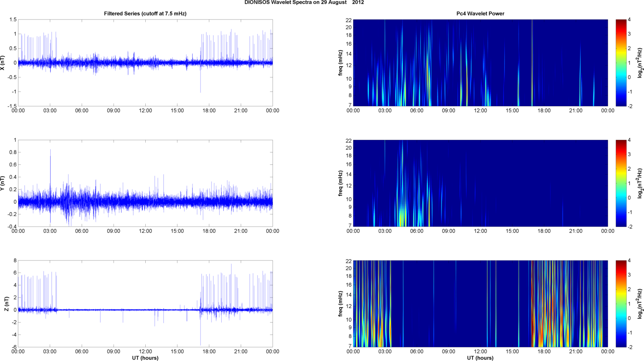Screen dimensions: 644x361
Task: Click the log2(nT²/Hz) label of the middle colorbar
Action: coord(640,183)
